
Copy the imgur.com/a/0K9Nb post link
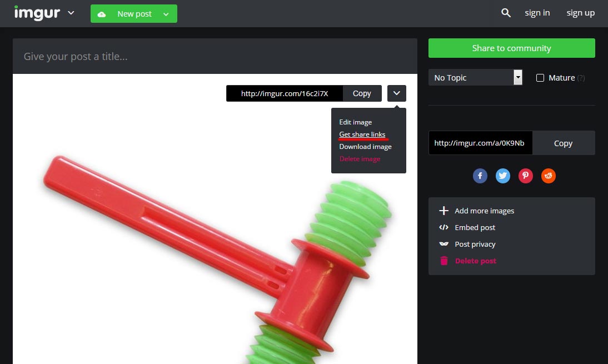tap(563, 143)
